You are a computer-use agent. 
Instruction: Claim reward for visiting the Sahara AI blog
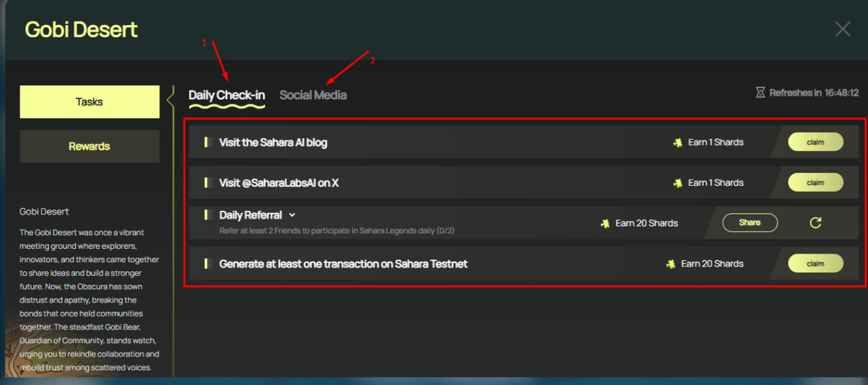click(815, 142)
